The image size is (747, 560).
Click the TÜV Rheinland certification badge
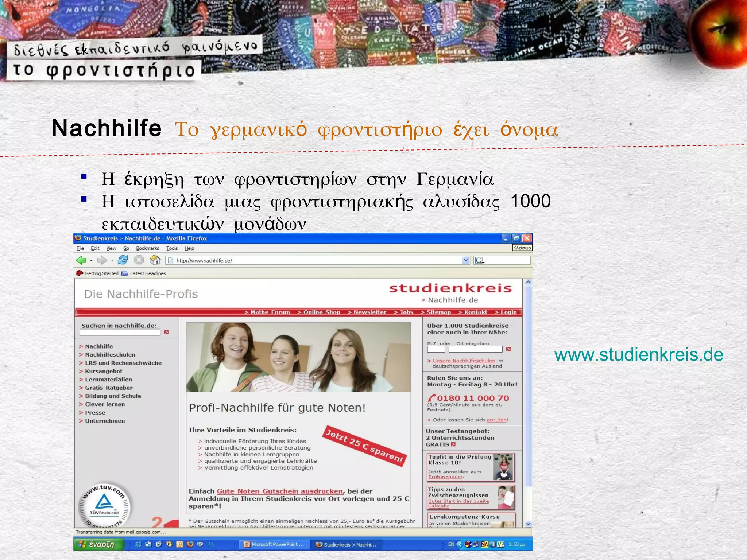pos(105,505)
